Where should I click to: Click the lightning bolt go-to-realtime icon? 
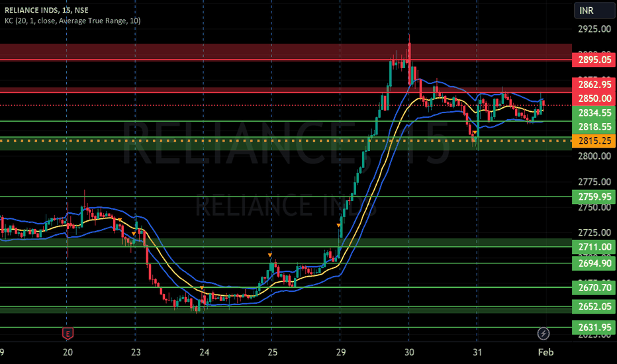pyautogui.click(x=544, y=334)
